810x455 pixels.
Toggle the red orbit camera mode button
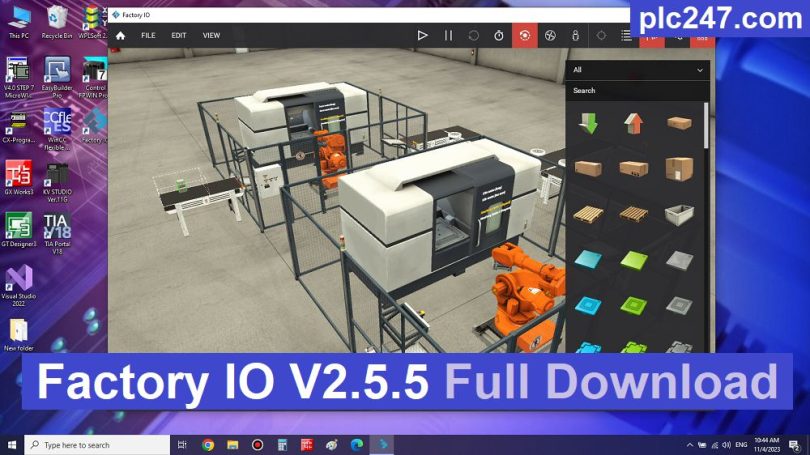click(x=525, y=36)
